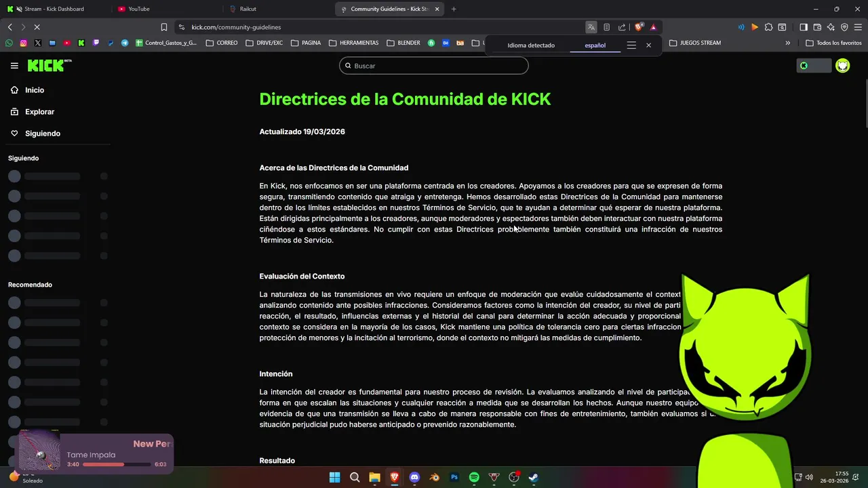
Task: Toggle the translate page icon
Action: pos(591,27)
